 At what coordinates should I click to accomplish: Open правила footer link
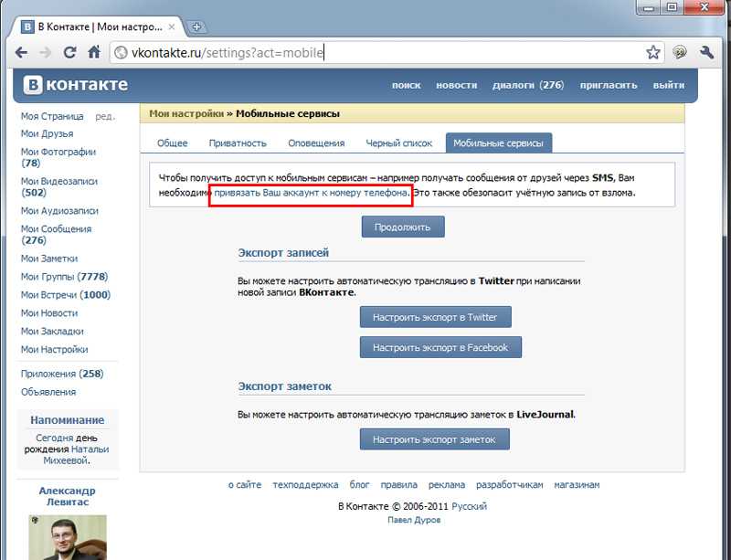point(398,485)
